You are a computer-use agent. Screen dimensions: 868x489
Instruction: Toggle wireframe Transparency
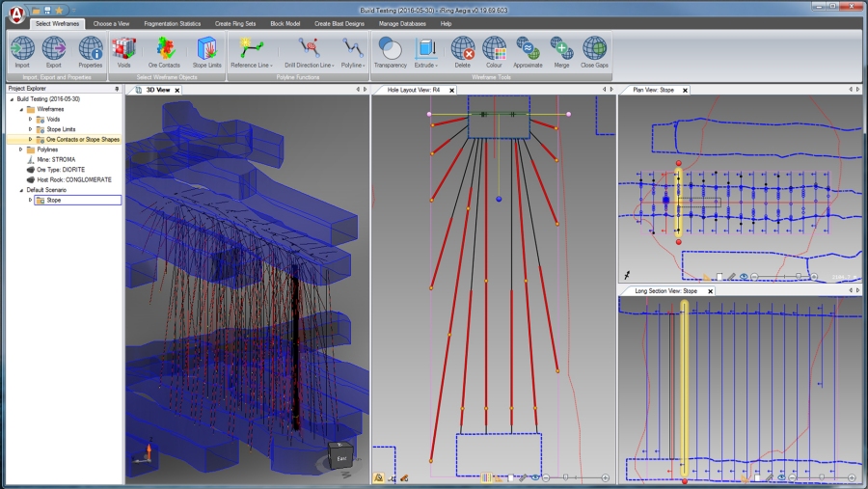coord(391,49)
